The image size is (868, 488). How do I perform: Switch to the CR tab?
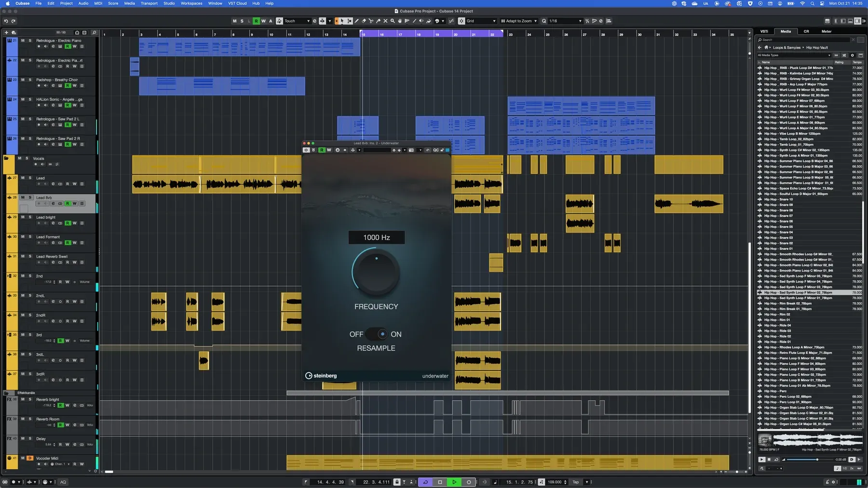pyautogui.click(x=806, y=31)
